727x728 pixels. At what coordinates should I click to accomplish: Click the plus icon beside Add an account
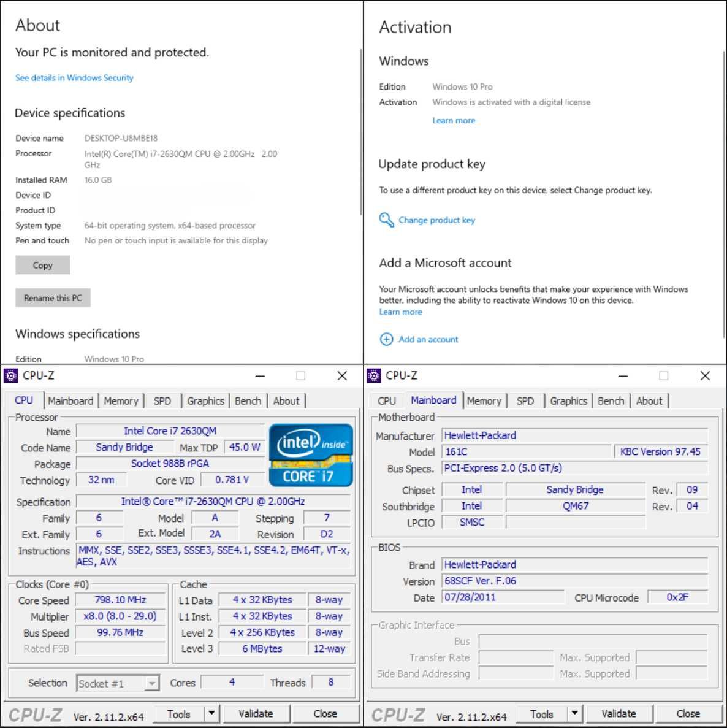pos(386,339)
